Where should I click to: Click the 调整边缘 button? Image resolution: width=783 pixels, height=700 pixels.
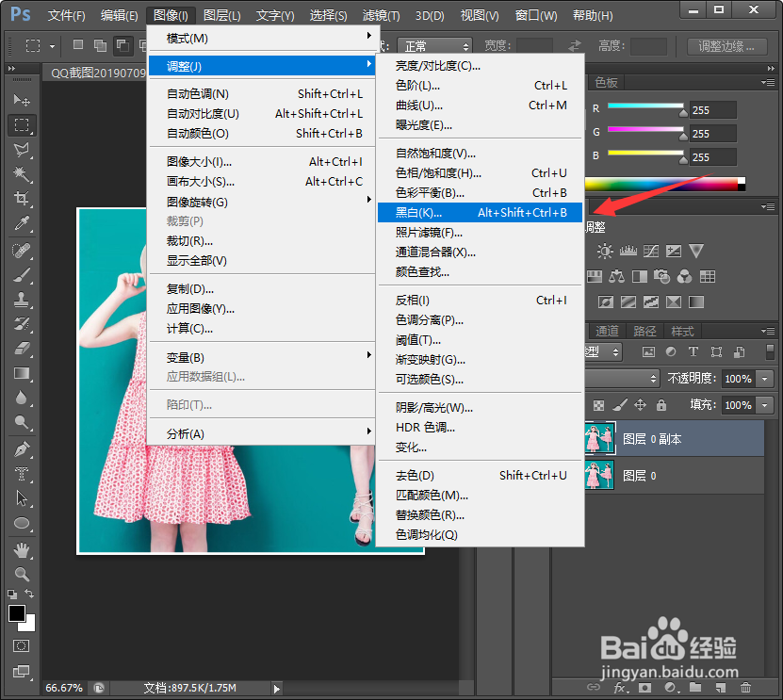click(x=726, y=45)
